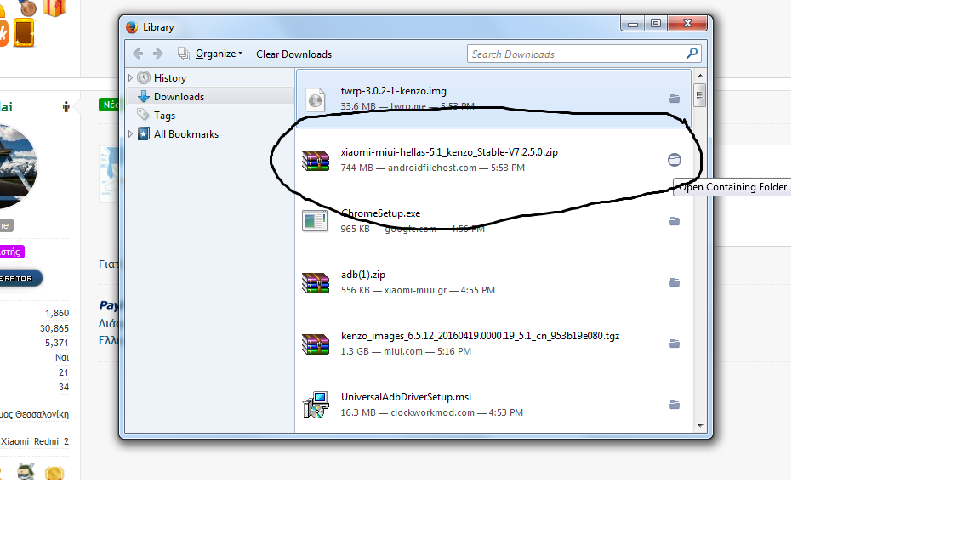980x551 pixels.
Task: Click the Forward arrow in Library toolbar
Action: point(158,54)
